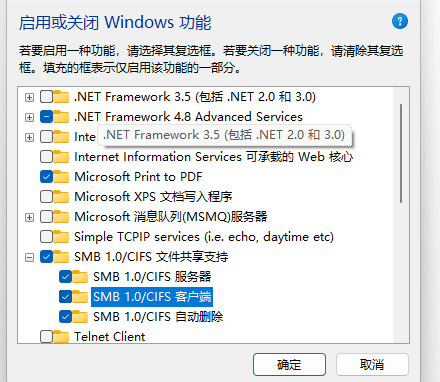The height and width of the screenshot is (382, 440).
Task: Expand .NET Framework 4.8 Advanced Services node
Action: click(29, 117)
